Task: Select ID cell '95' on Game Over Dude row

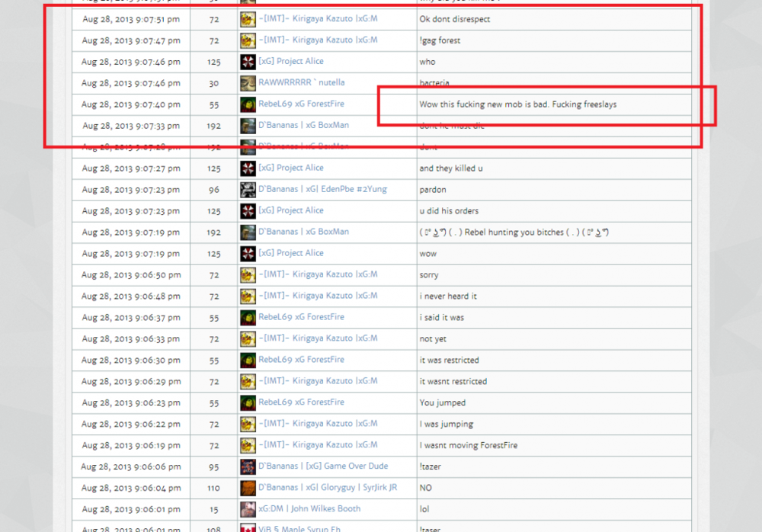Action: [214, 467]
